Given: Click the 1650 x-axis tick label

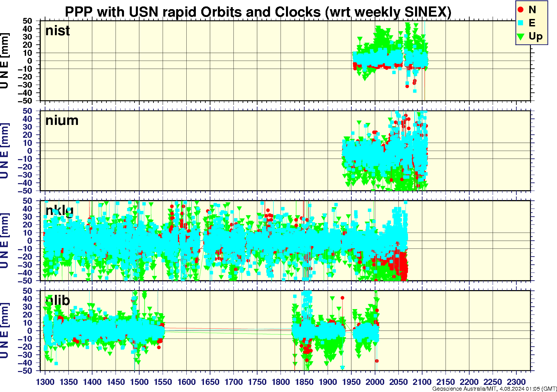Looking at the screenshot, I should (x=210, y=382).
